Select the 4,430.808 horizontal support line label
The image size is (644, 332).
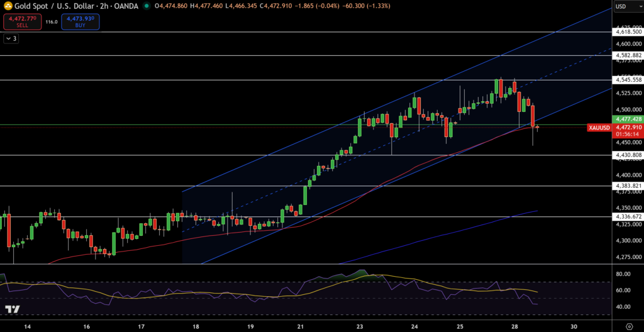tap(628, 155)
